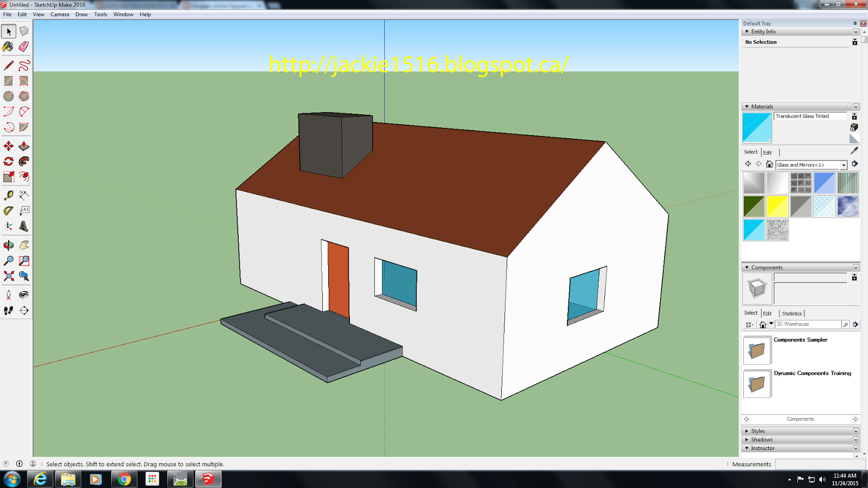Click the Zoom Extents icon
Screen dimensions: 868x488
pyautogui.click(x=8, y=275)
